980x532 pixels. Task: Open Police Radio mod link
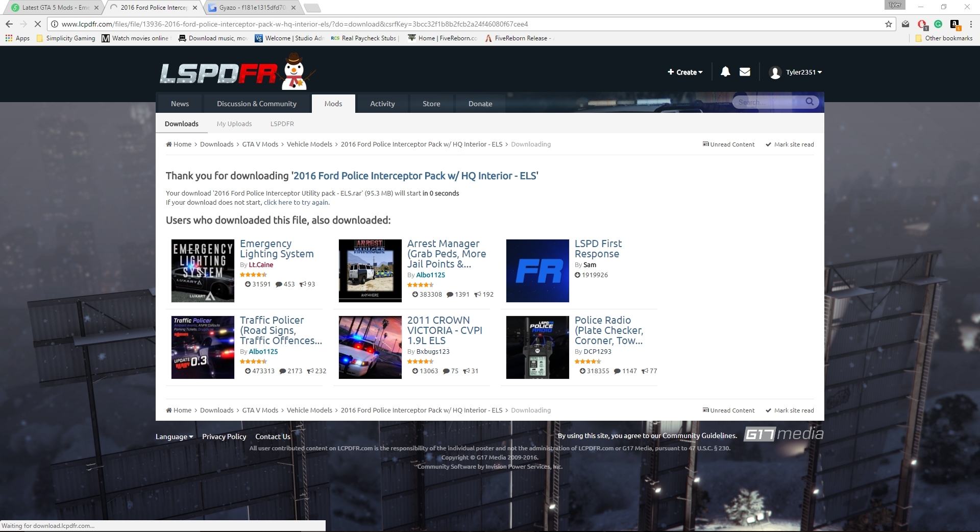tap(609, 330)
